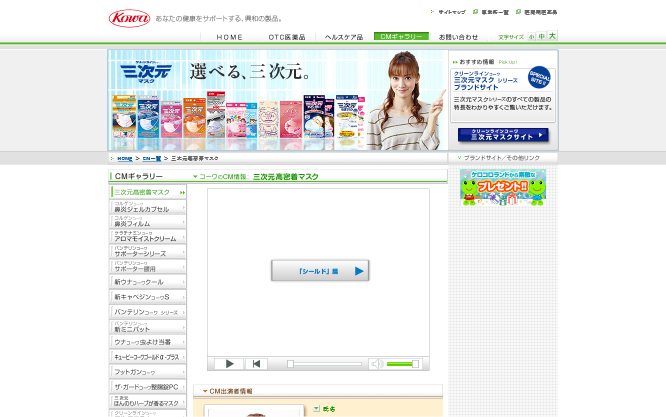The image size is (666, 417).
Task: Select 三次元高密着マスク in the sidebar
Action: tap(148, 192)
